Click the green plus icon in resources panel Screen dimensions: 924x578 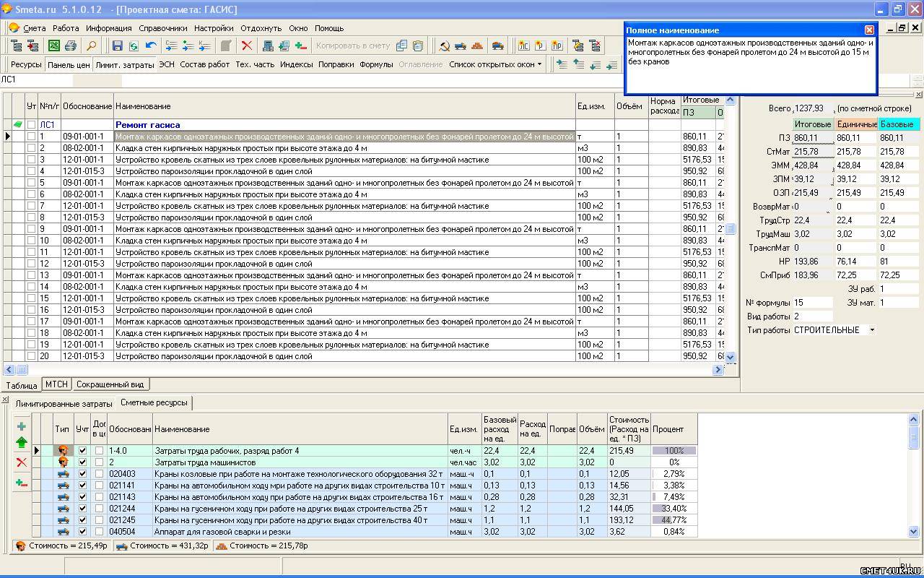[21, 426]
